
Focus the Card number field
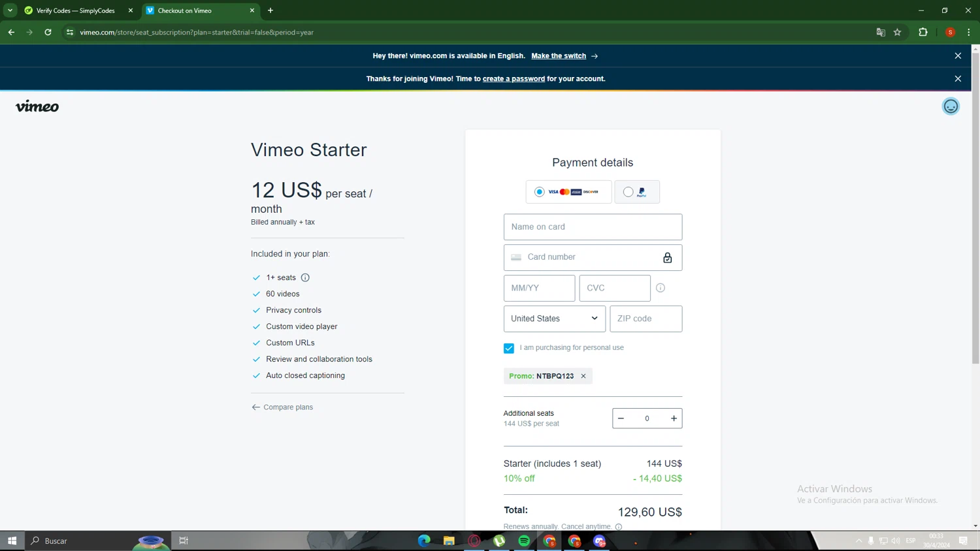tap(593, 257)
